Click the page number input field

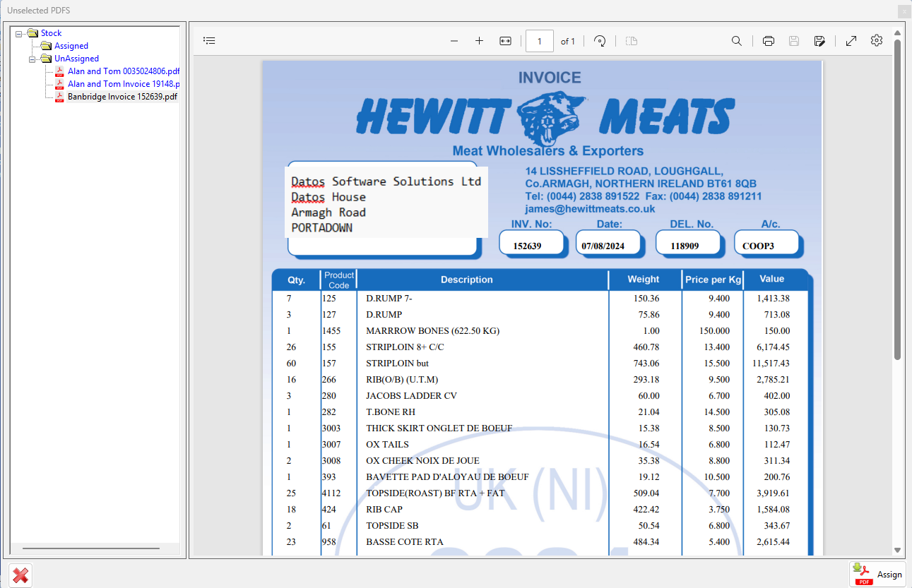coord(540,41)
